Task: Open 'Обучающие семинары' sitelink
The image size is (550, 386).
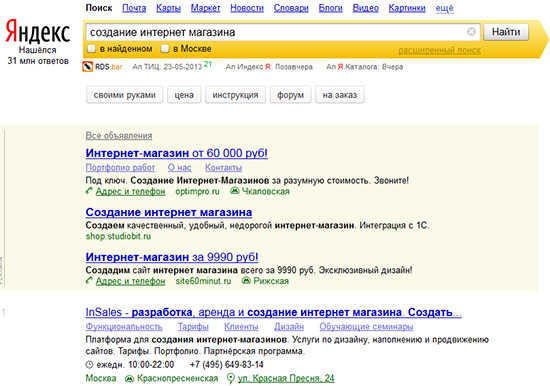Action: 366,327
